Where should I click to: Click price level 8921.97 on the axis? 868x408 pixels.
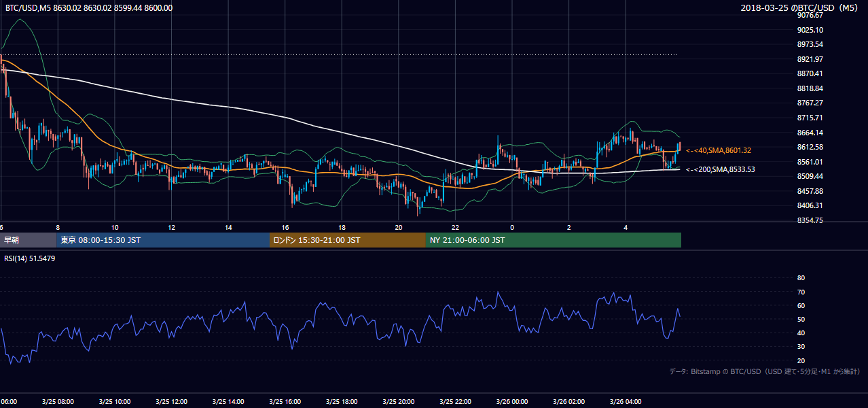(810, 59)
